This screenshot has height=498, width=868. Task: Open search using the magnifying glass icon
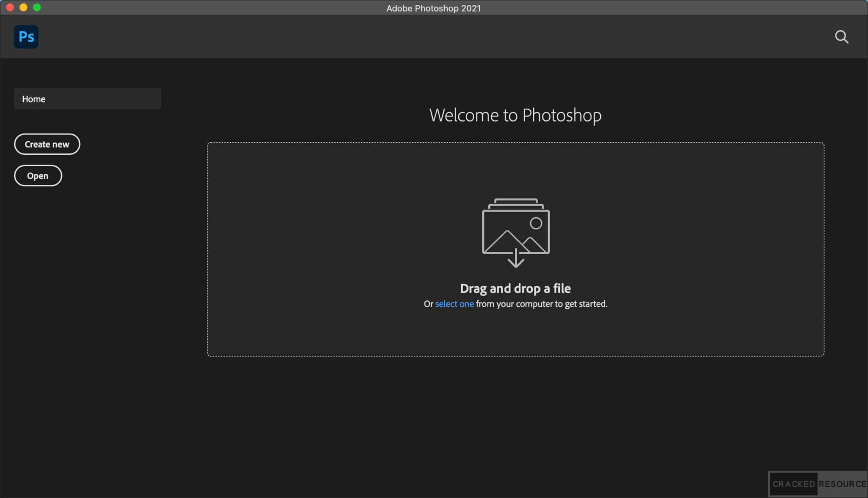point(842,37)
